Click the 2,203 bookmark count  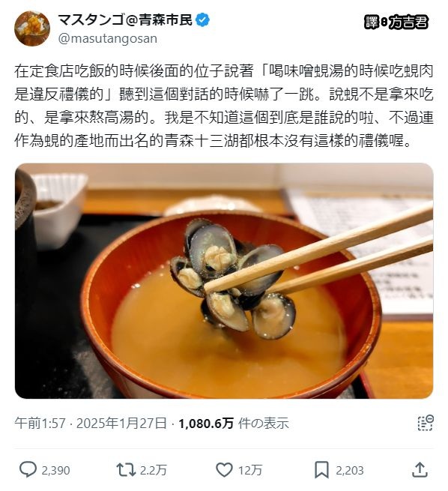point(350,470)
